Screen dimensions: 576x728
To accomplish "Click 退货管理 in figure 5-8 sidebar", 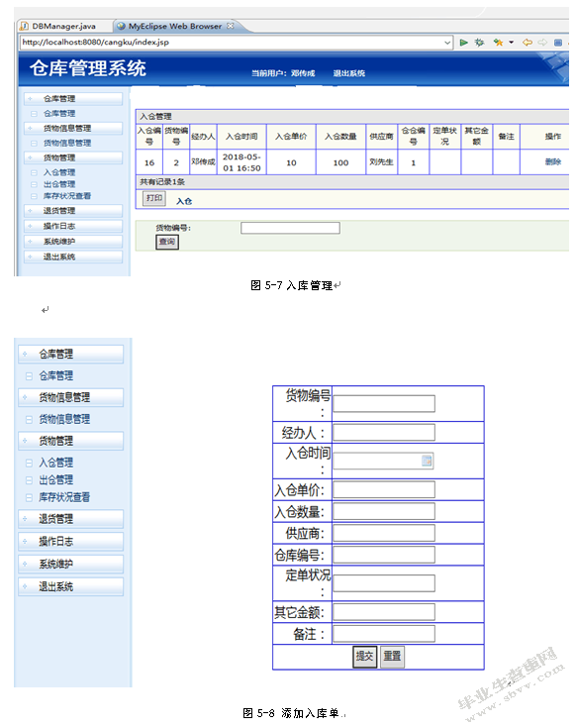I will coord(71,519).
